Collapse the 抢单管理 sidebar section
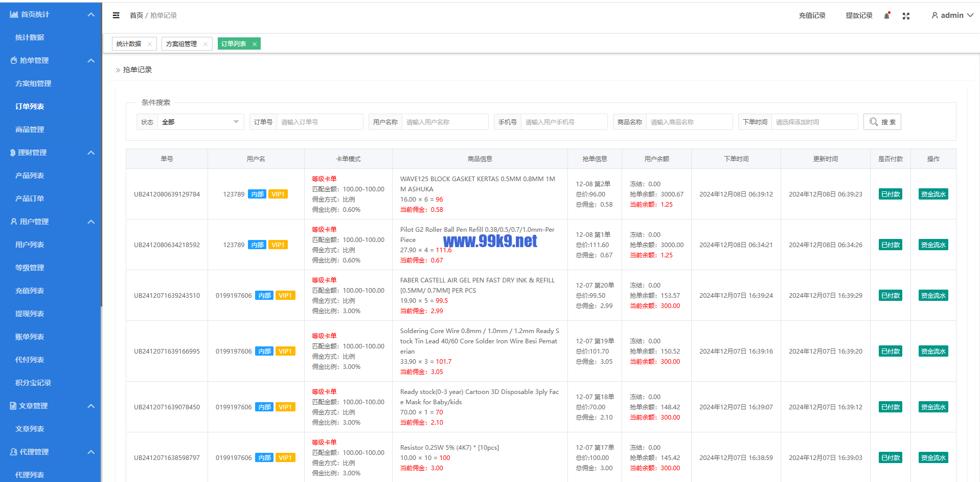 tap(91, 60)
